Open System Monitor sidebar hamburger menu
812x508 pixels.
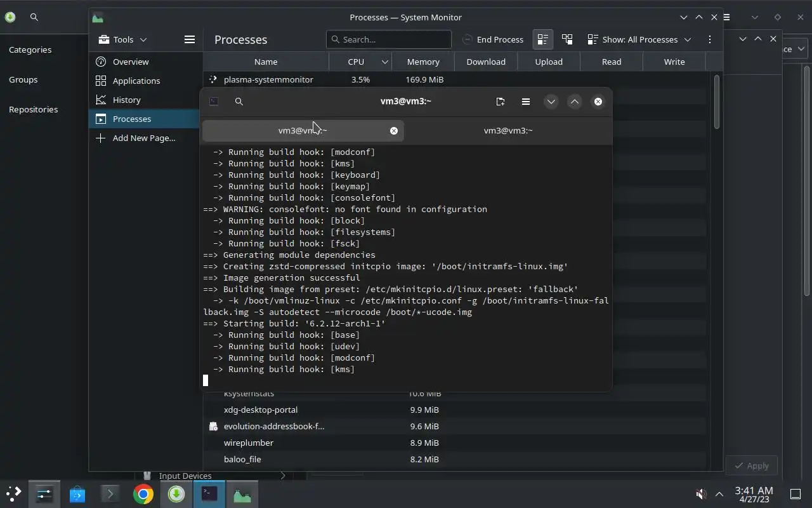coord(189,39)
